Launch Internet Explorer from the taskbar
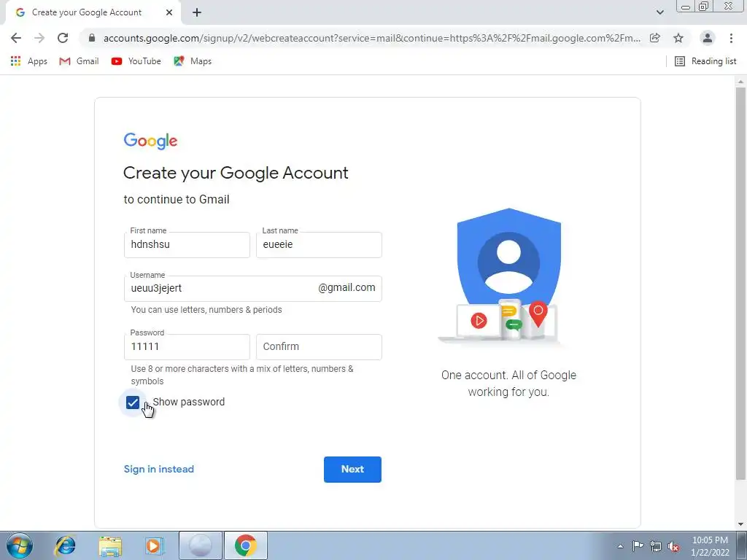This screenshot has width=747, height=560. [x=65, y=545]
